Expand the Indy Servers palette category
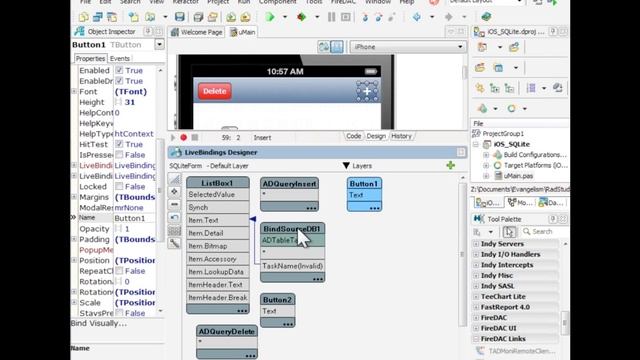The width and height of the screenshot is (640, 360). point(476,244)
